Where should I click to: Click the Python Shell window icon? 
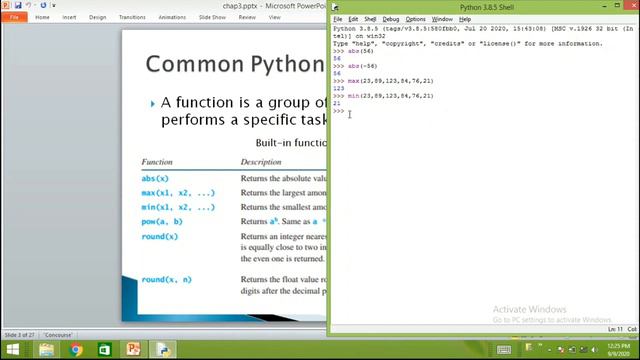336,7
